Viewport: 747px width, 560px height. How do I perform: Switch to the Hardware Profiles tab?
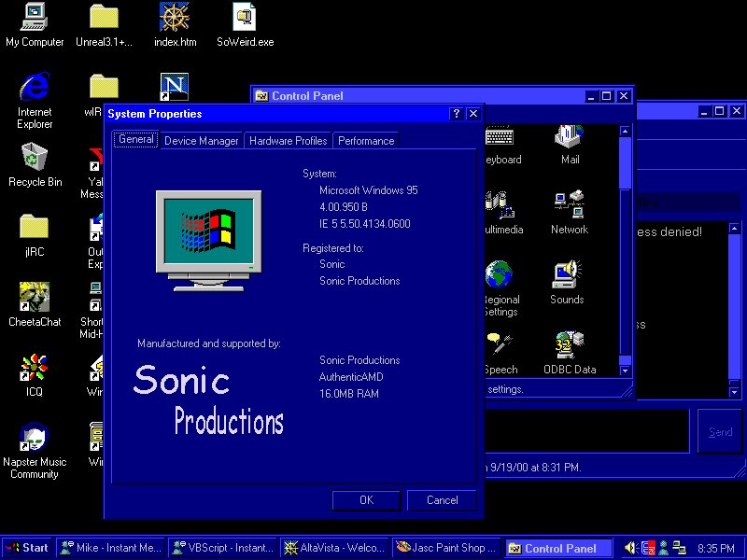coord(288,141)
